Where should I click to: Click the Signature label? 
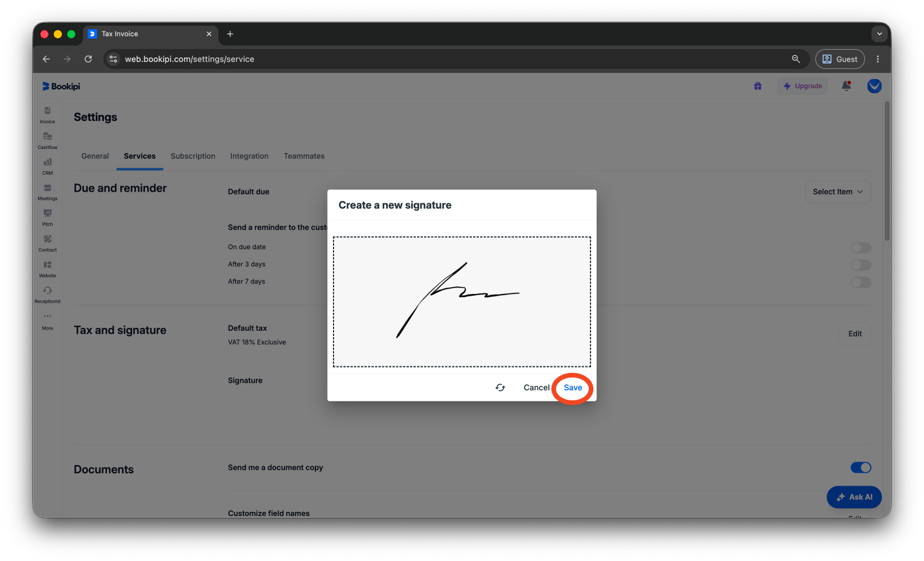[245, 380]
